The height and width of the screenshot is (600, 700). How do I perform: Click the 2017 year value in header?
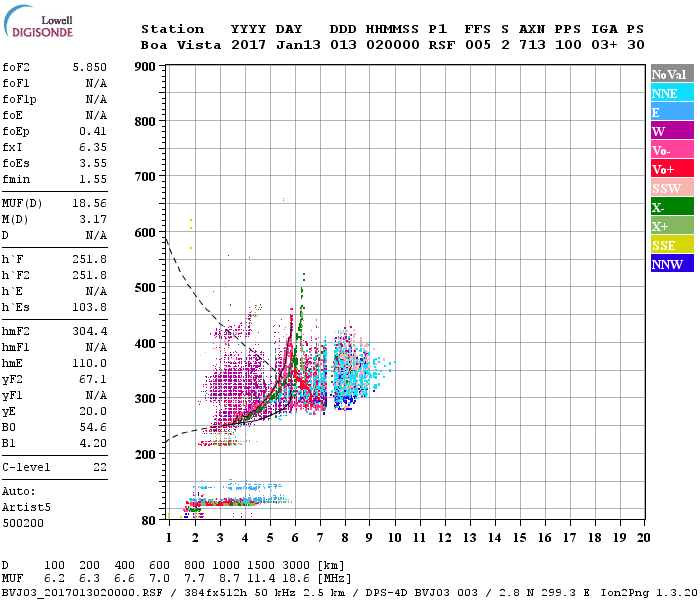coord(248,45)
